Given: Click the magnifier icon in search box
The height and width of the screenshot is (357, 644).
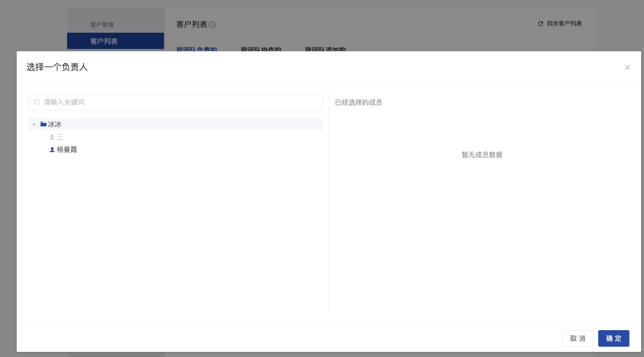Looking at the screenshot, I should [x=37, y=102].
